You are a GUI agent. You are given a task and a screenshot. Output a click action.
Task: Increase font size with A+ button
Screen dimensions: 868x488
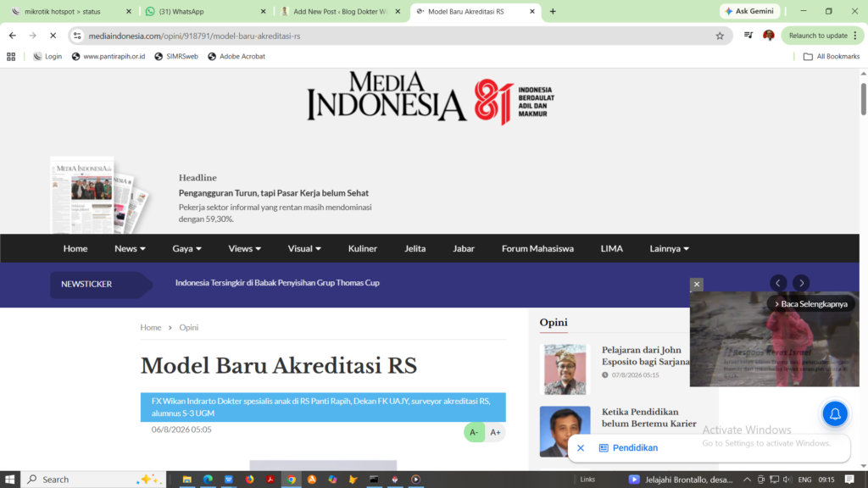click(495, 432)
